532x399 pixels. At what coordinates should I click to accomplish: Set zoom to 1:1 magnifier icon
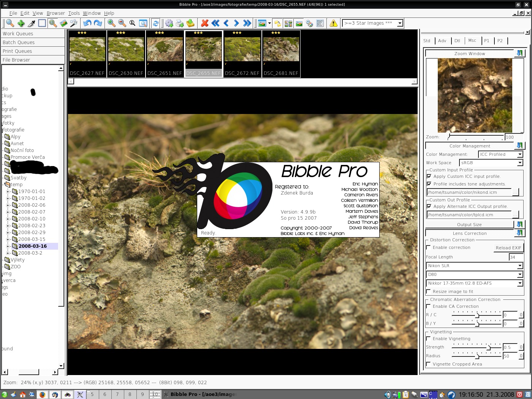pos(132,23)
